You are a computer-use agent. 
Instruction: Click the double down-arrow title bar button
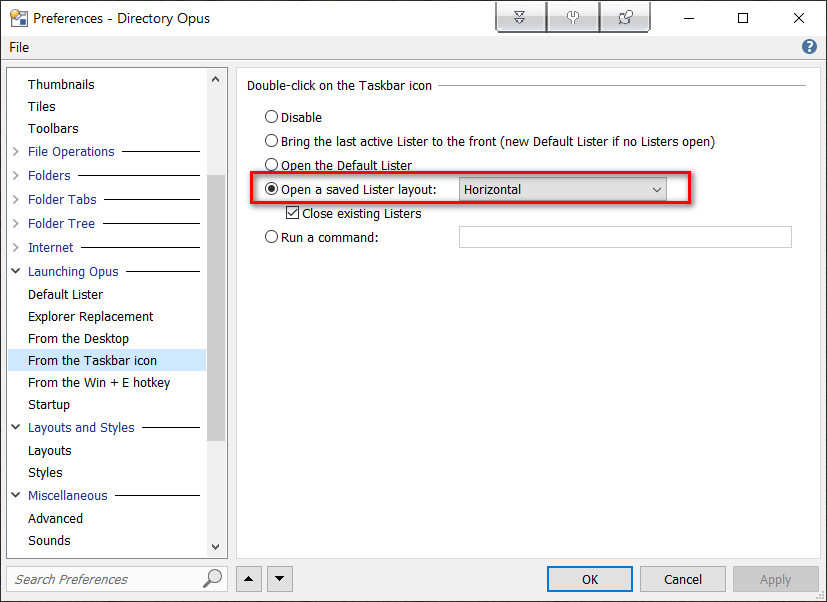coord(521,17)
